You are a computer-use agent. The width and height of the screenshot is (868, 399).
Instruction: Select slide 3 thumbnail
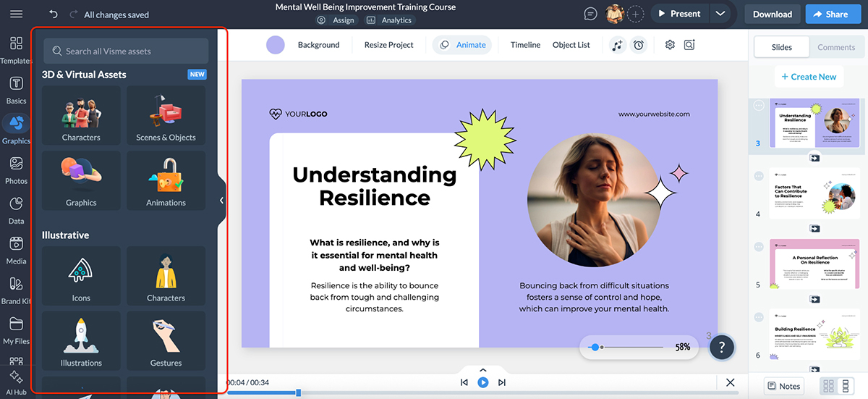(x=814, y=123)
